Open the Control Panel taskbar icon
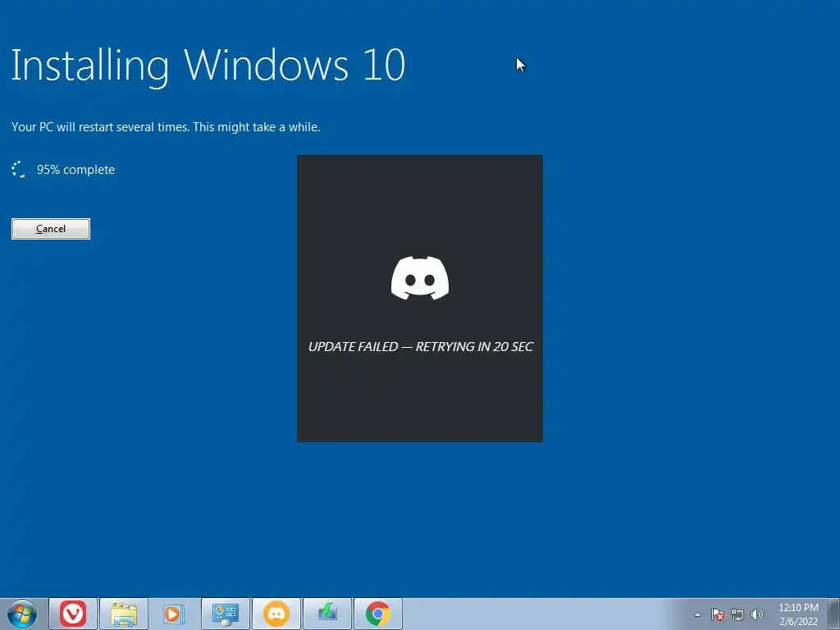 pyautogui.click(x=225, y=614)
